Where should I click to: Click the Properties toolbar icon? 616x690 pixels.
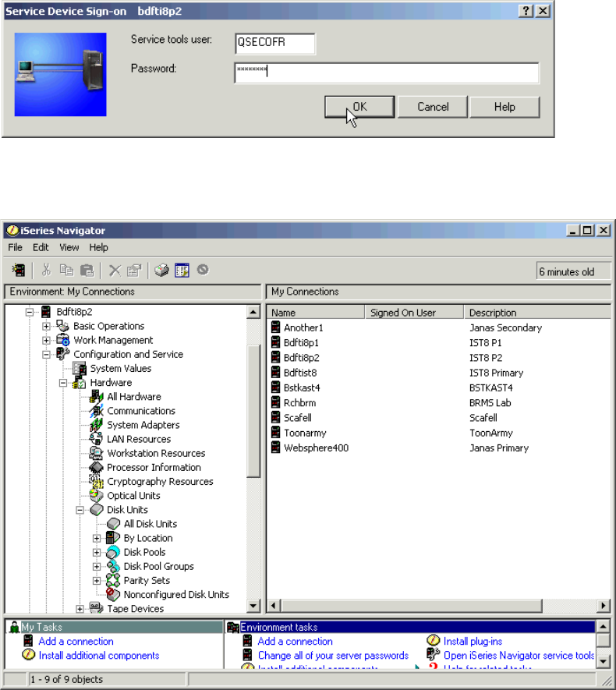134,271
